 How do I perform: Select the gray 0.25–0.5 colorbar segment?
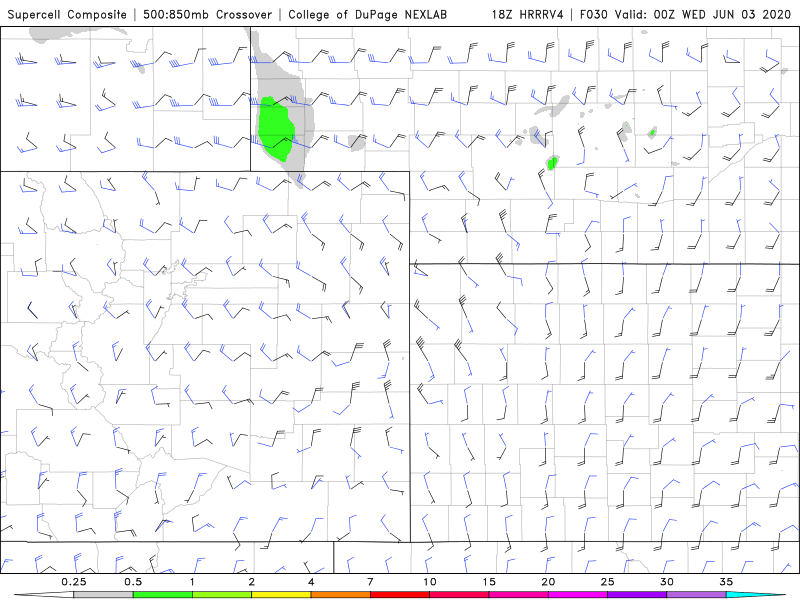click(103, 595)
